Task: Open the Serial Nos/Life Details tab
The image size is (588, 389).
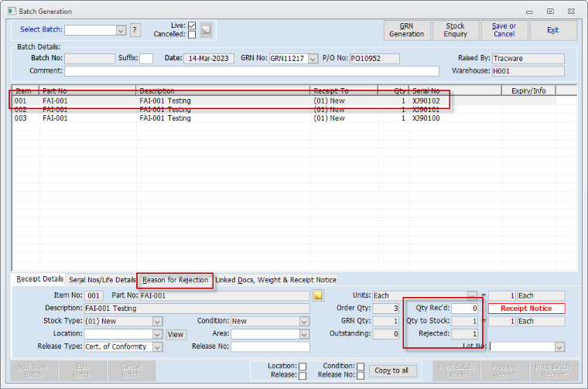Action: point(102,280)
